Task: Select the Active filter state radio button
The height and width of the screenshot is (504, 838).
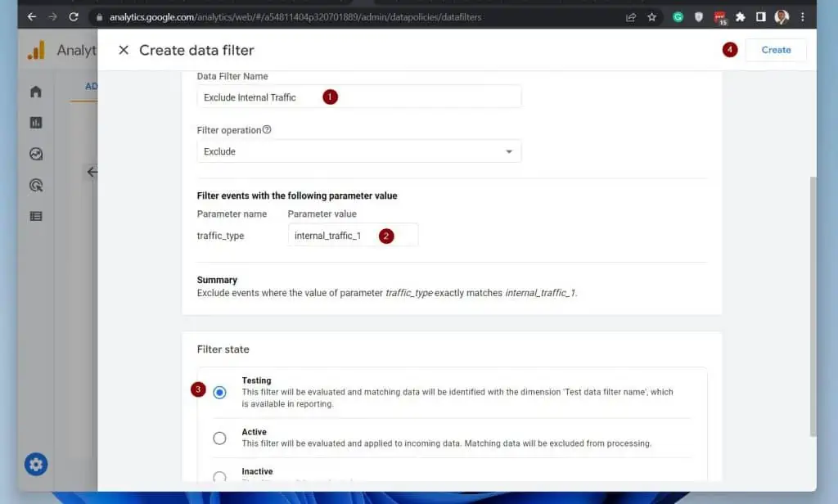Action: pos(219,439)
